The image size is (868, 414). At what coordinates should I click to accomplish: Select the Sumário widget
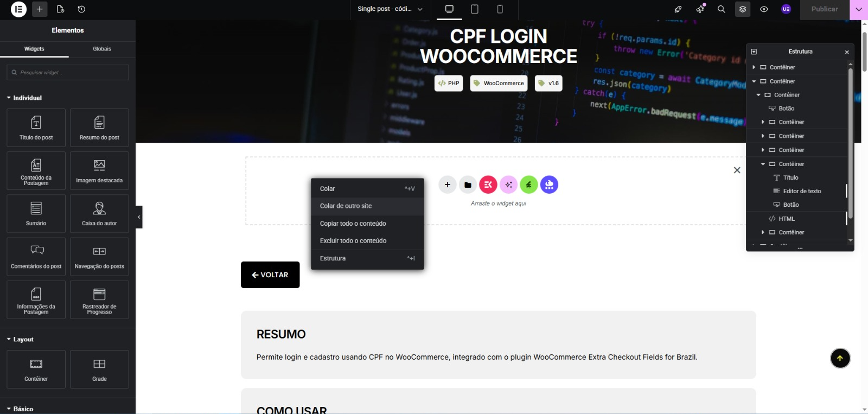[x=36, y=214]
